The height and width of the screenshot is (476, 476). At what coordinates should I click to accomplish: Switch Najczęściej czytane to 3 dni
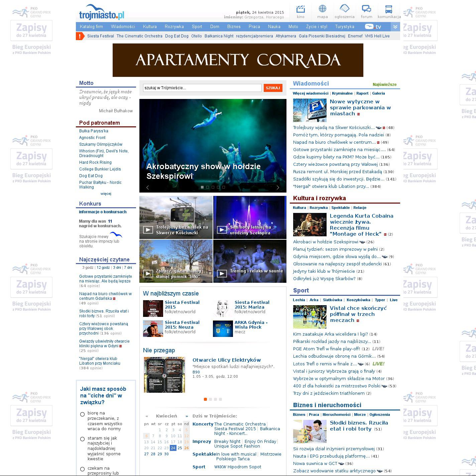click(x=117, y=267)
